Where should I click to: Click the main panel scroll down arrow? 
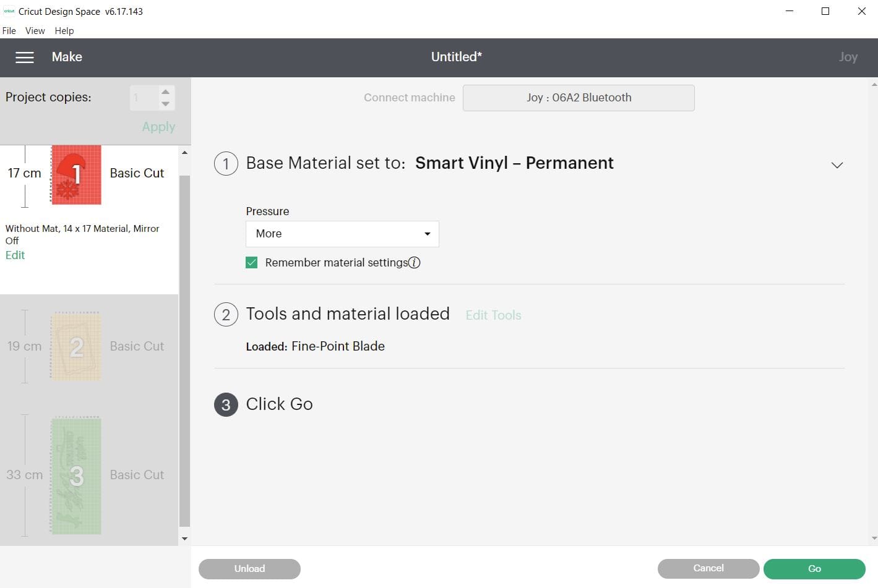(x=874, y=539)
